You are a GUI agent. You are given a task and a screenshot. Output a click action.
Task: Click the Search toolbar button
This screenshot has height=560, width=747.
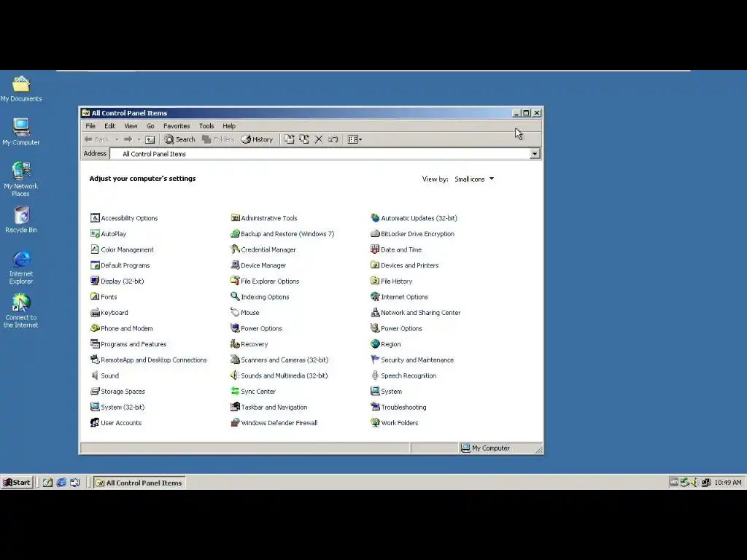(x=179, y=139)
